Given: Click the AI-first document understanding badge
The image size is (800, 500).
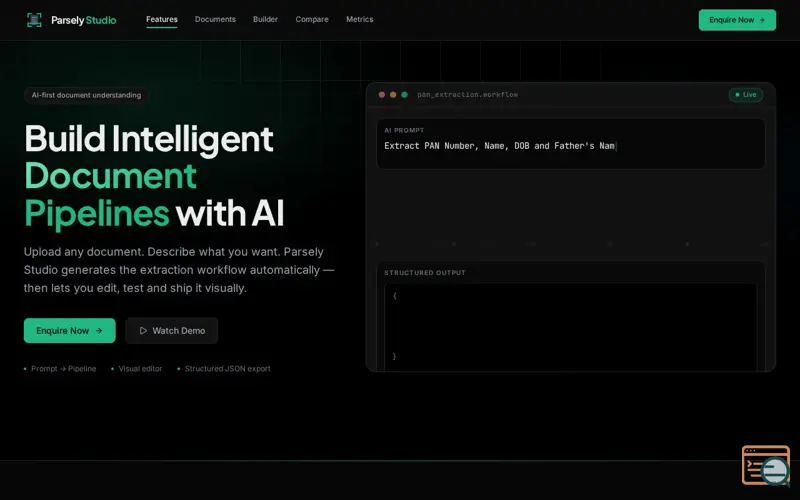Looking at the screenshot, I should pos(86,95).
